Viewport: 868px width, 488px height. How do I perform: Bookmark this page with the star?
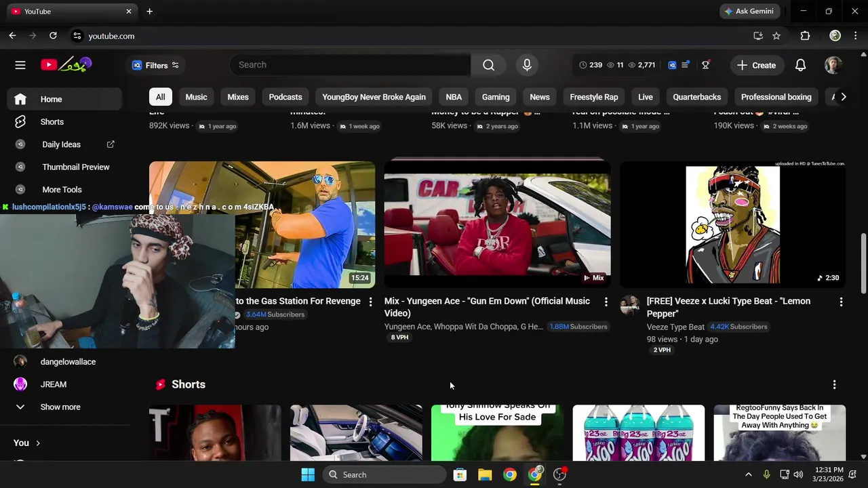click(x=776, y=36)
